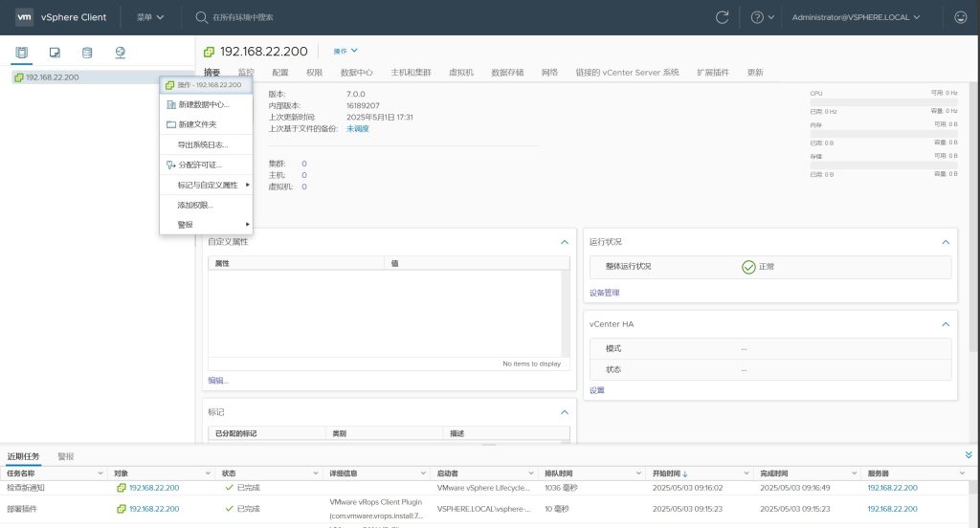Image resolution: width=980 pixels, height=528 pixels.
Task: Click the 未调度 backup link
Action: coord(358,129)
